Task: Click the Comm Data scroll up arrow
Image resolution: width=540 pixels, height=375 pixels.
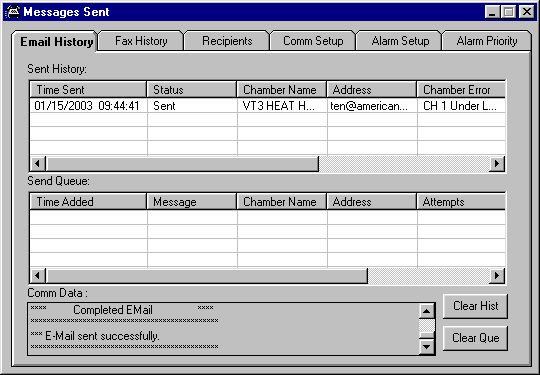Action: point(427,311)
